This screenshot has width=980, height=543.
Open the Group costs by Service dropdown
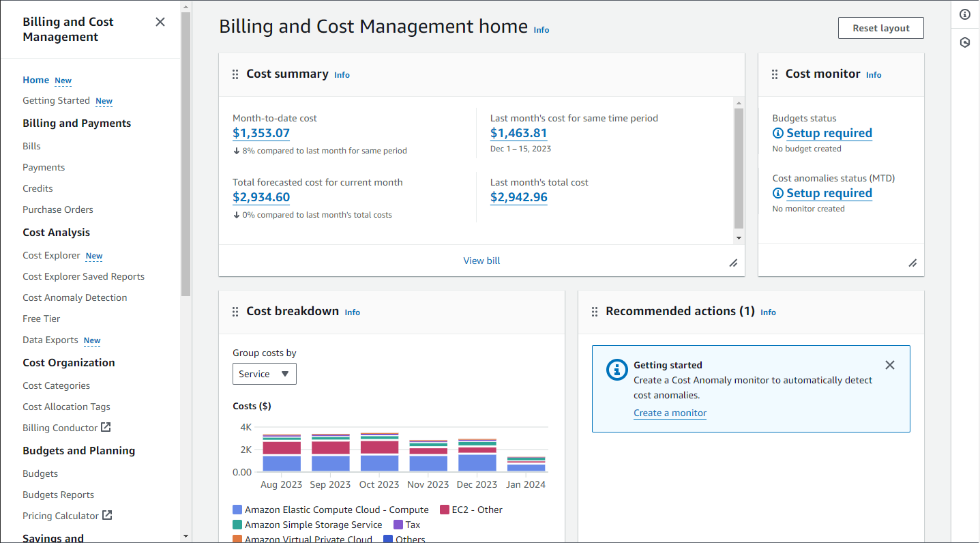(265, 374)
